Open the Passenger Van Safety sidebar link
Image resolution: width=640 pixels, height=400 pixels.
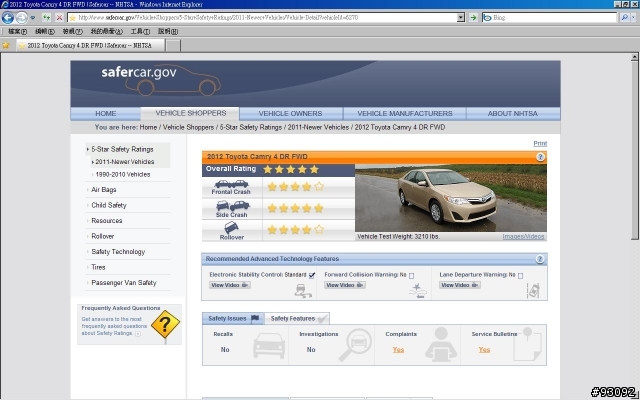click(124, 283)
